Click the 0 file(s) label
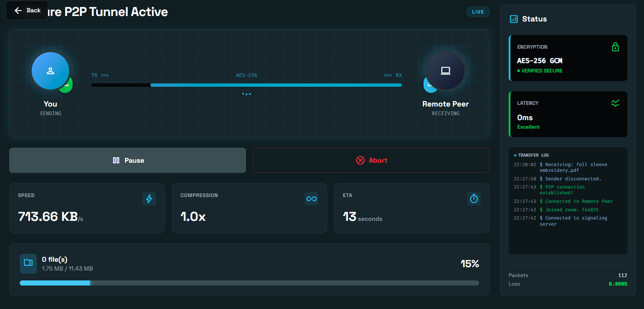The height and width of the screenshot is (309, 644). (x=55, y=260)
